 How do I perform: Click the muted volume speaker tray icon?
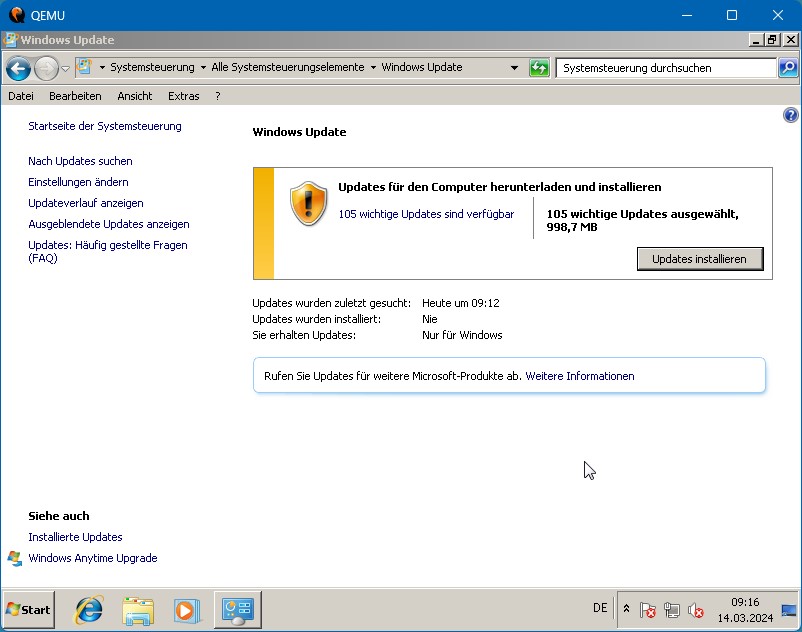[x=696, y=610]
